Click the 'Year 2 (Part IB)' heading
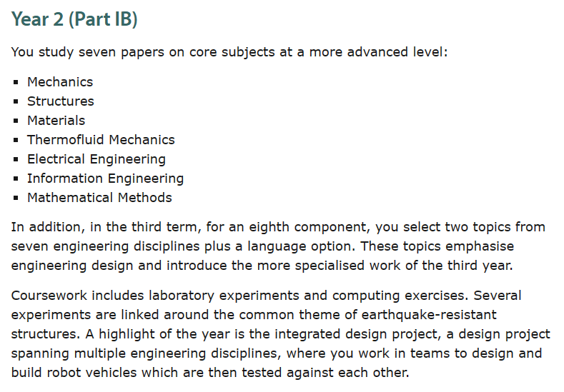 tap(74, 19)
